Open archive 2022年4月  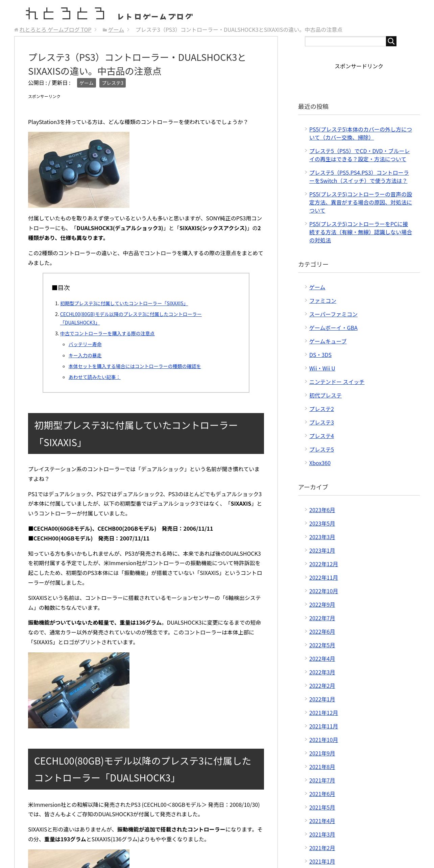click(322, 659)
